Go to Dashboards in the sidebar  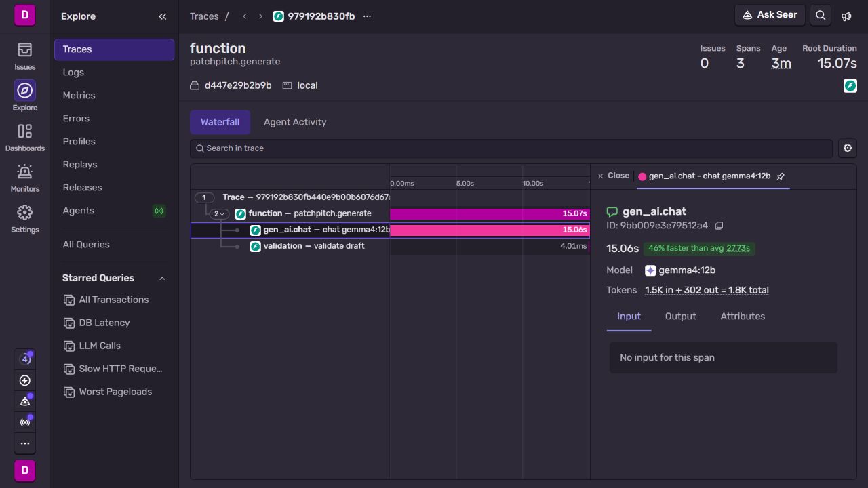25,136
